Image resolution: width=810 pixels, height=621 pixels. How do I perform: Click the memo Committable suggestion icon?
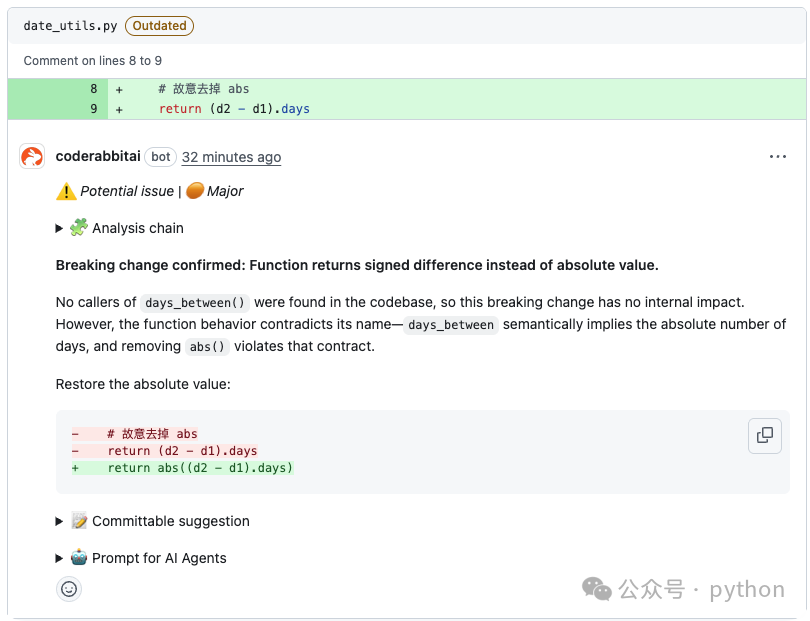[x=79, y=521]
